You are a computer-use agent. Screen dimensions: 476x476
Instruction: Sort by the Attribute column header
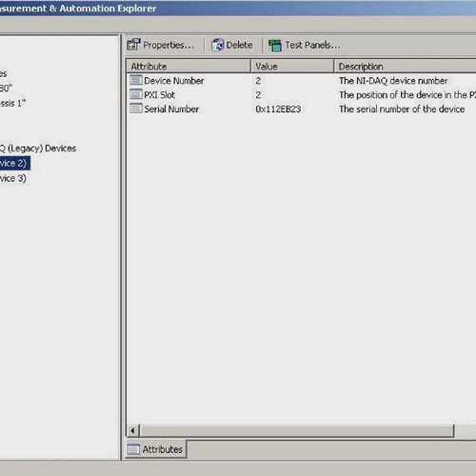coord(188,67)
